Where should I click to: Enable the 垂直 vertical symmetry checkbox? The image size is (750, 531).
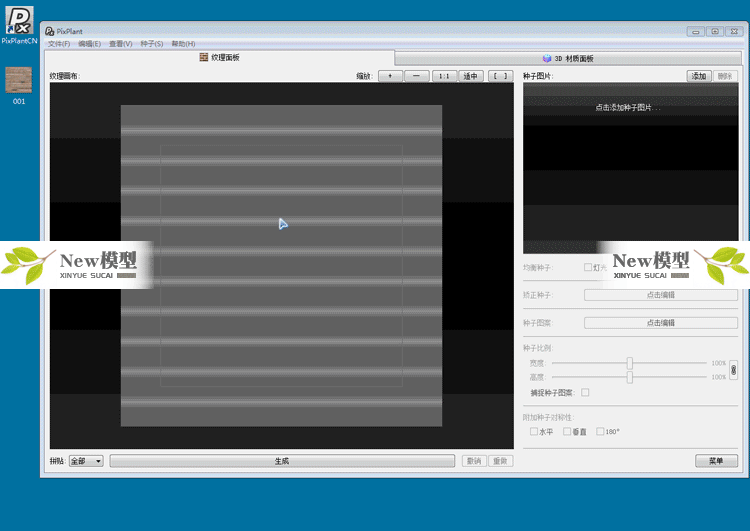coord(567,432)
